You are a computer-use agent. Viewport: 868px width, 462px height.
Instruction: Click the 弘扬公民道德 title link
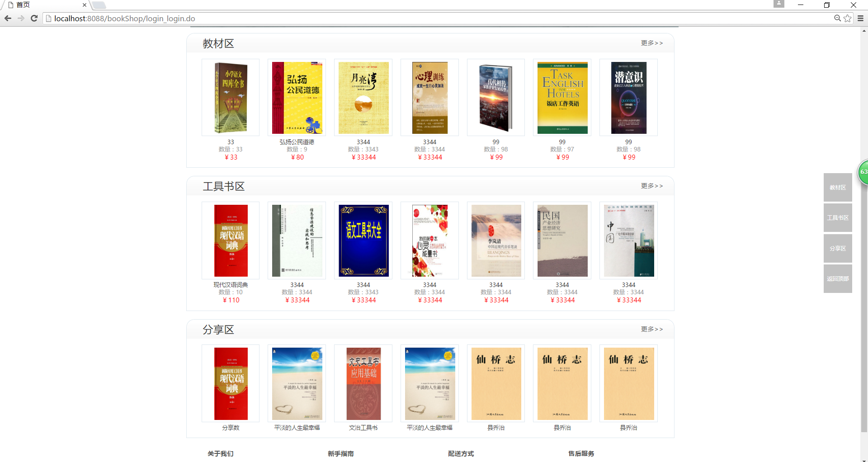point(297,142)
